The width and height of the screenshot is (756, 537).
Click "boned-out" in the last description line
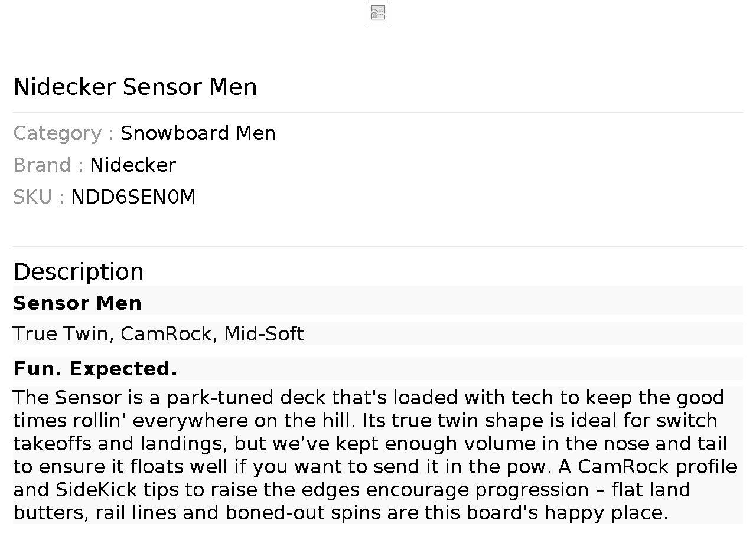275,513
